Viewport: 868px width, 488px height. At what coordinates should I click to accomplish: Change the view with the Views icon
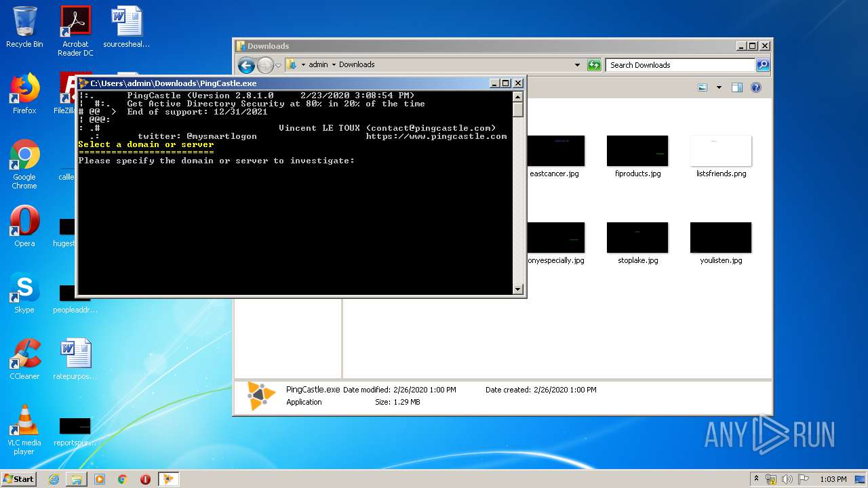(703, 87)
